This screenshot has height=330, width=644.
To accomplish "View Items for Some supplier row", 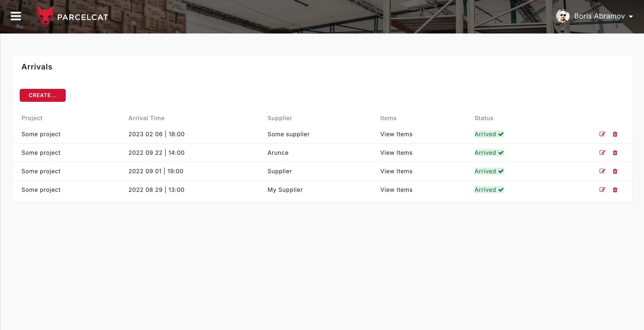I will [396, 134].
